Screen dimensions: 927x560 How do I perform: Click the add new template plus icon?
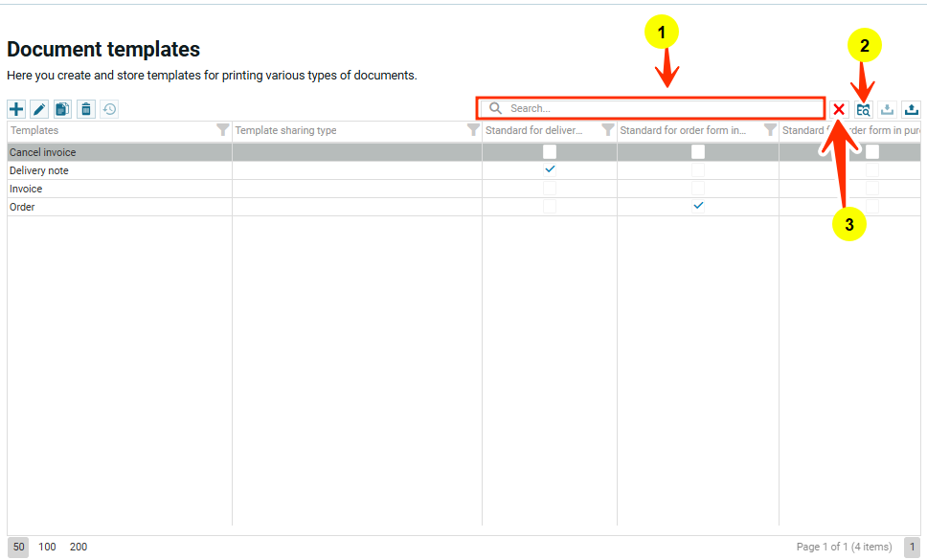tap(16, 109)
